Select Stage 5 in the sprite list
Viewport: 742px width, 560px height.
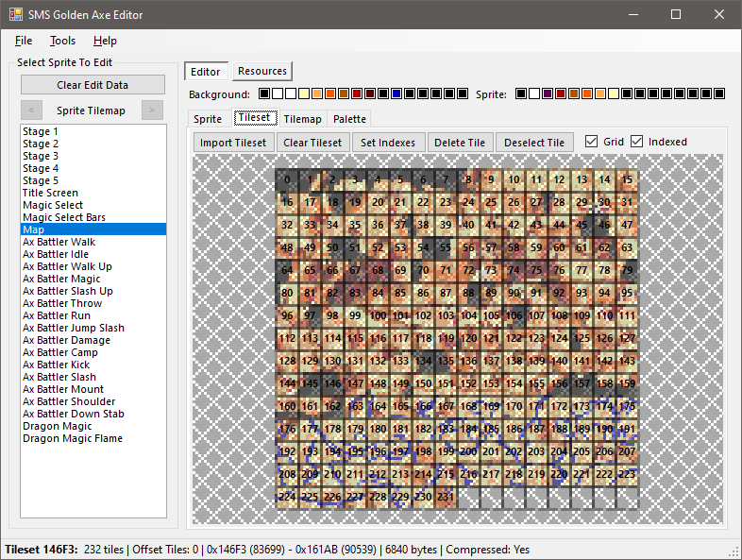(93, 180)
